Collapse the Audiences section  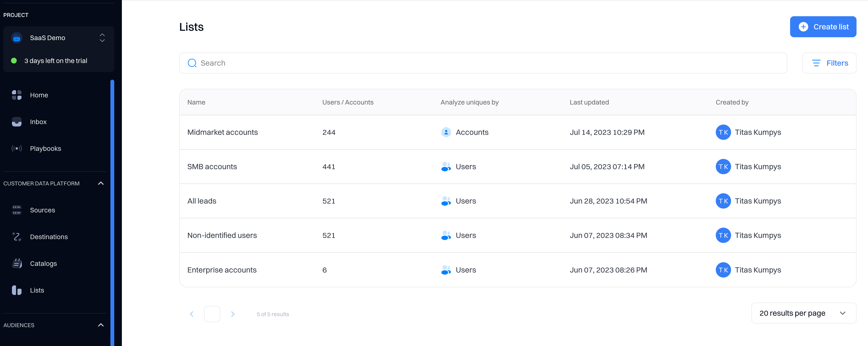100,325
